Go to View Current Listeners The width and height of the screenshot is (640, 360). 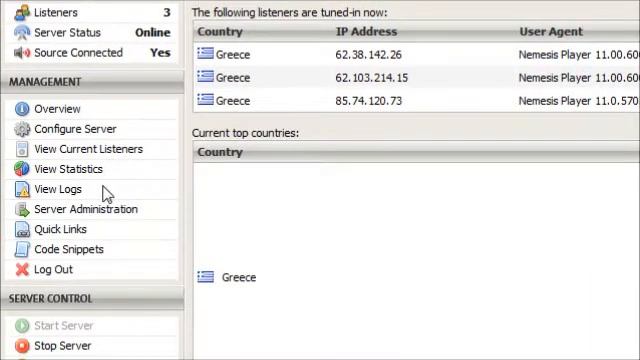click(x=89, y=149)
